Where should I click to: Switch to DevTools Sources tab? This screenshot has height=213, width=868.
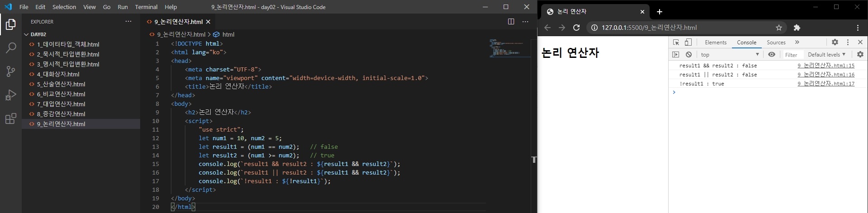[776, 42]
